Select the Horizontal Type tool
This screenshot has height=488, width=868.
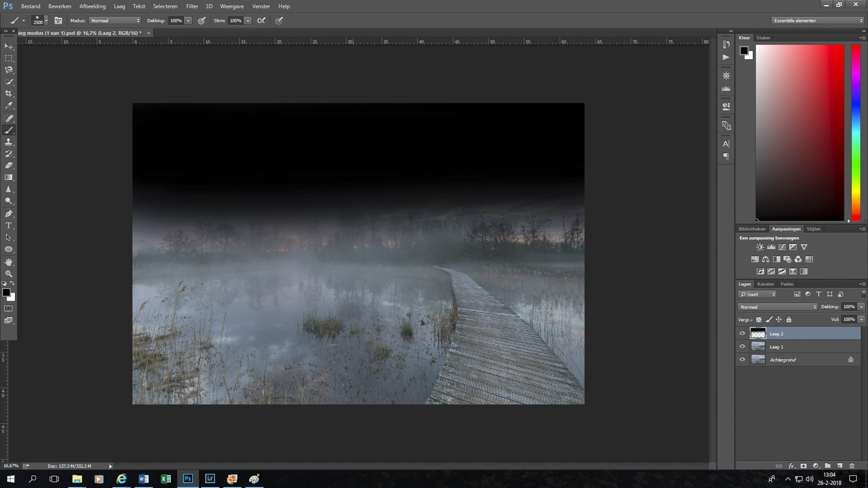tap(9, 225)
